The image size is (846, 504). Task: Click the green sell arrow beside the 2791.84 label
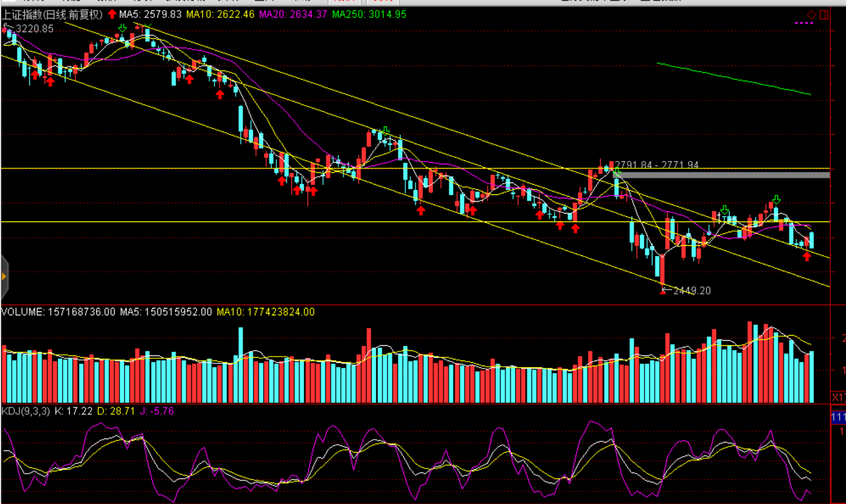tap(617, 171)
